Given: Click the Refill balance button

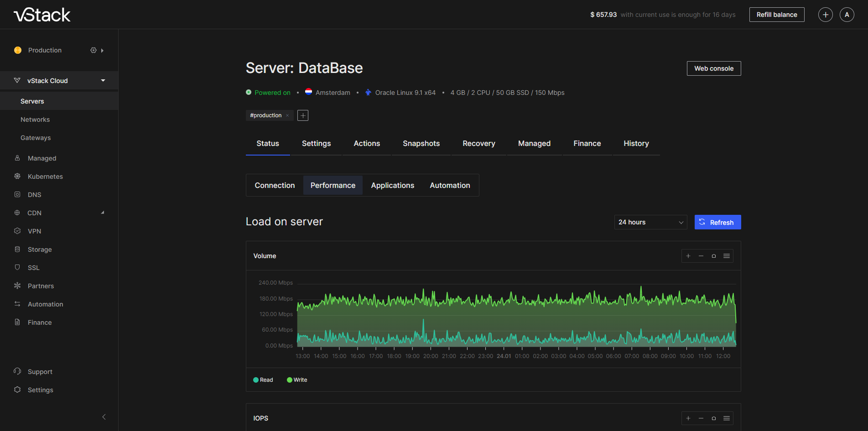Looking at the screenshot, I should coord(777,15).
